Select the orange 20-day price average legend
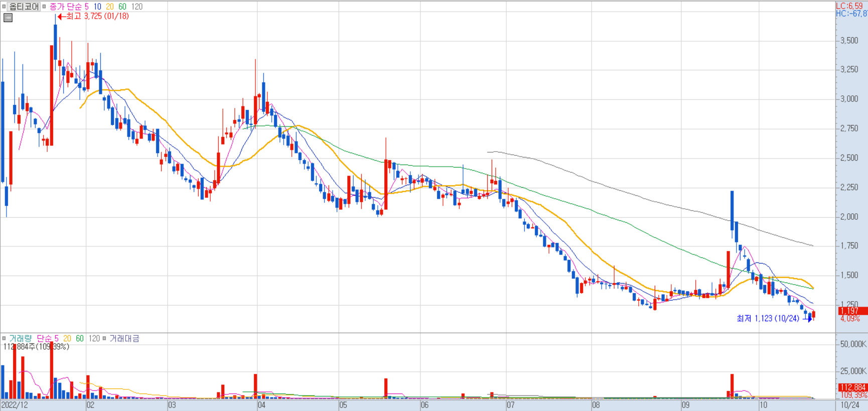Image resolution: width=868 pixels, height=411 pixels. 110,7
